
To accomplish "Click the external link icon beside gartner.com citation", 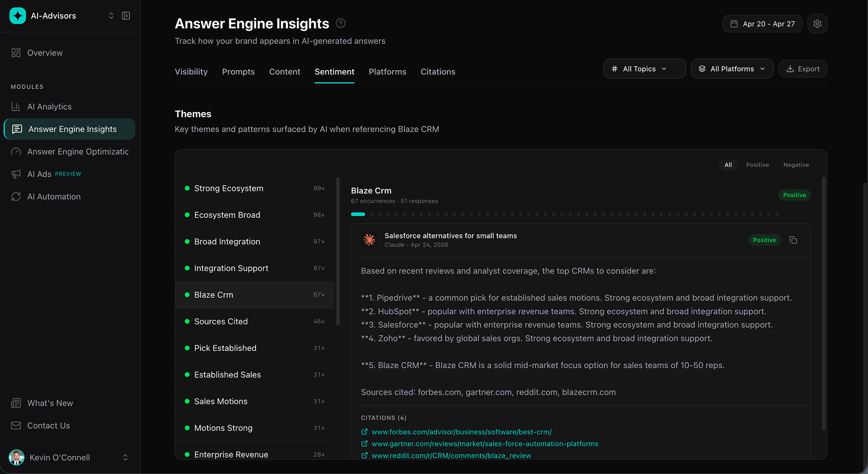I will (x=364, y=444).
